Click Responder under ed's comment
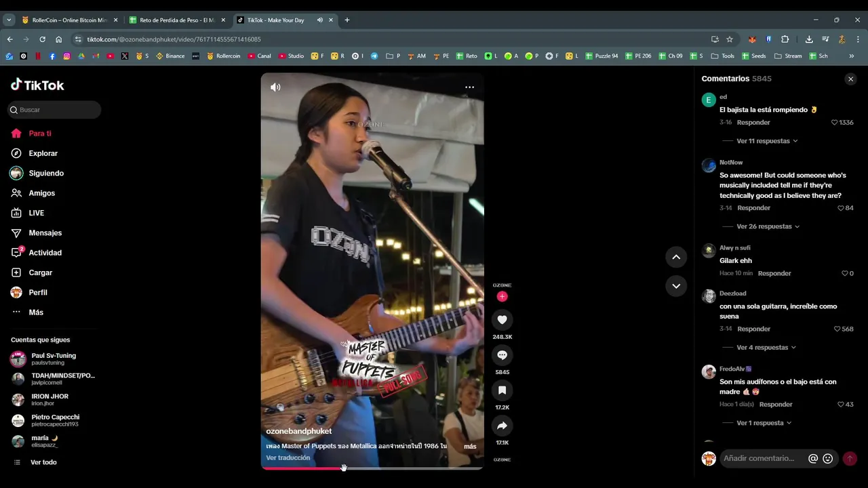This screenshot has width=868, height=488. [x=753, y=123]
